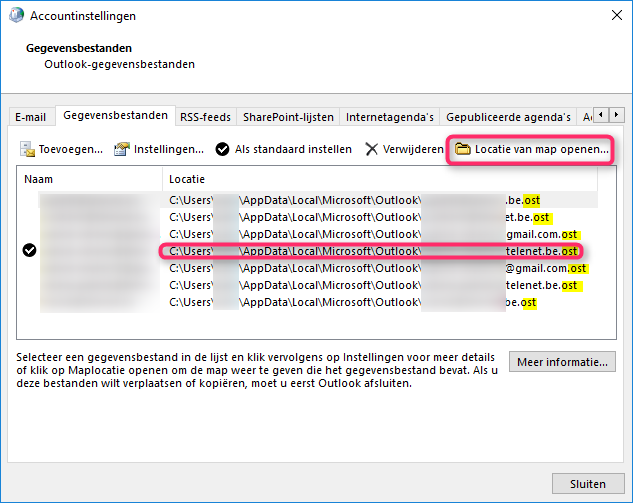The width and height of the screenshot is (633, 503).
Task: Click the Meer informatie... button
Action: point(562,362)
